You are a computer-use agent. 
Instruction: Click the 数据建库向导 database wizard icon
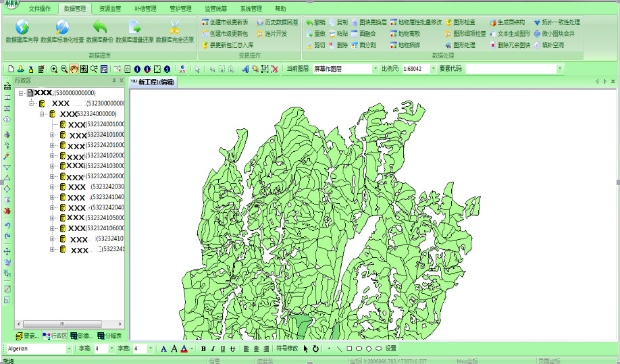click(x=22, y=28)
